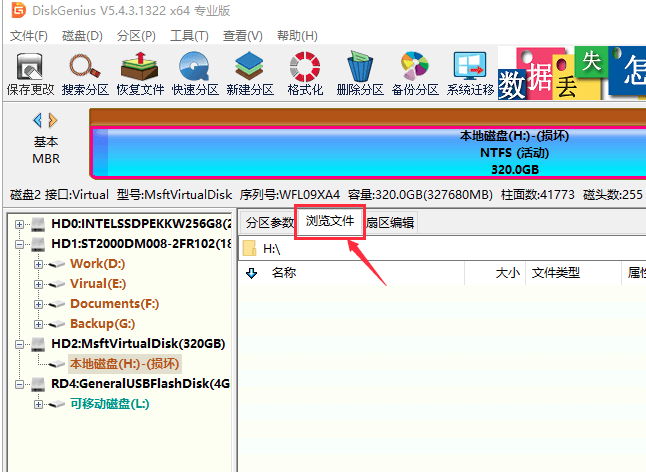Open the 工具(T) menu
This screenshot has height=474, width=646.
190,36
